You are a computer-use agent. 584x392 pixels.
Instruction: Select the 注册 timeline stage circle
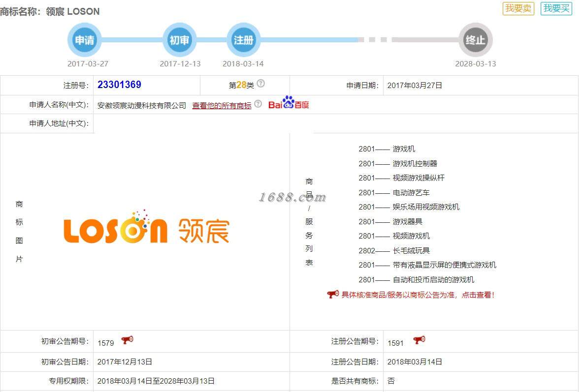coord(243,40)
